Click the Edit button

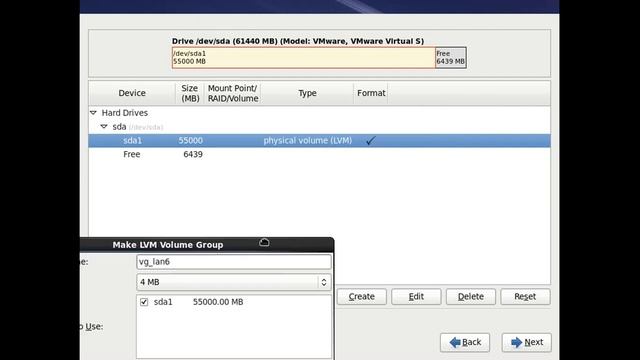point(416,296)
